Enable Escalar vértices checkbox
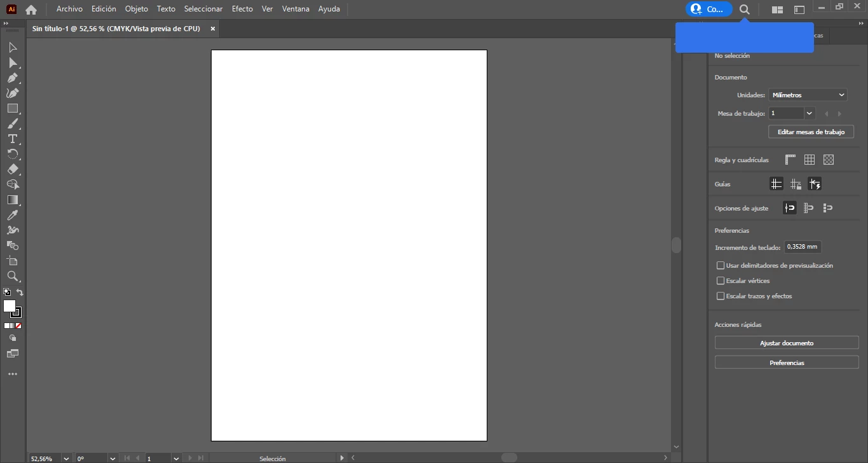This screenshot has width=868, height=463. click(x=721, y=281)
